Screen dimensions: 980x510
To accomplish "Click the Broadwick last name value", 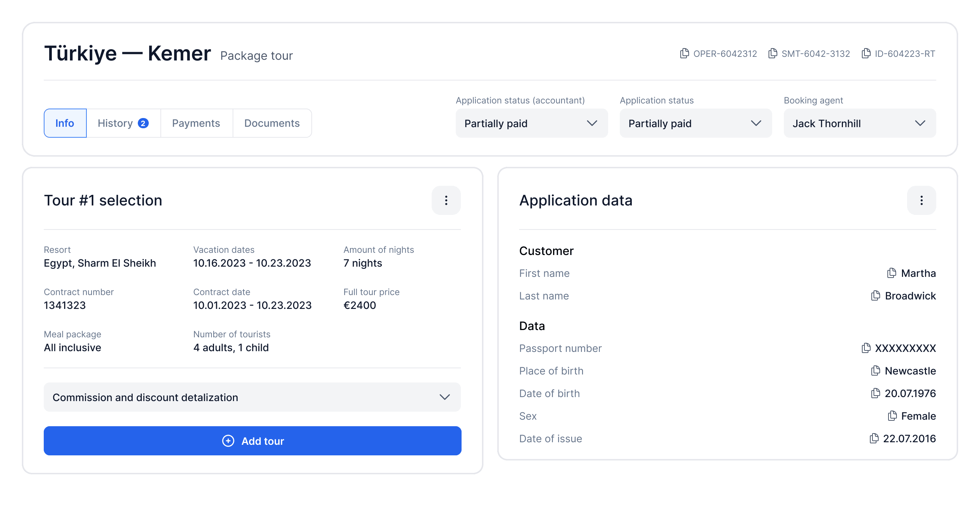I will click(x=910, y=295).
